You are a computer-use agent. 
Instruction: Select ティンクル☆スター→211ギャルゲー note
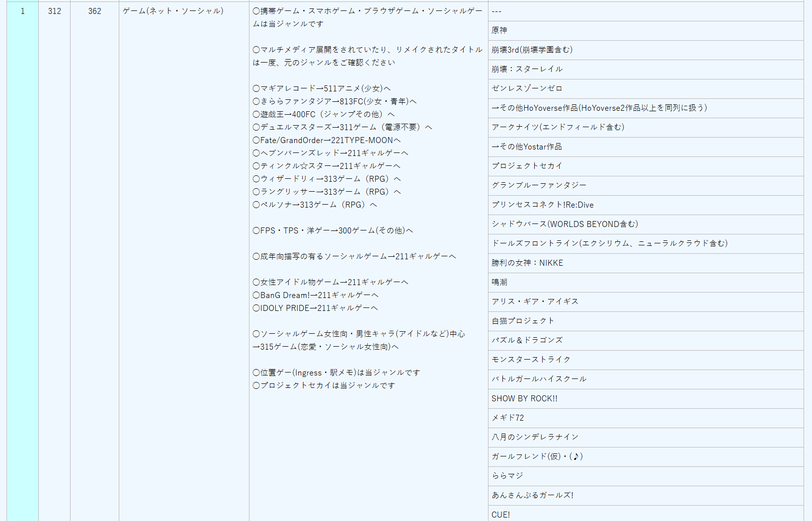(326, 166)
